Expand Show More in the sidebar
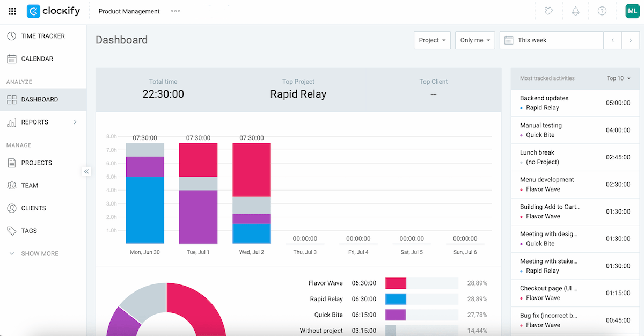Image resolution: width=644 pixels, height=336 pixels. tap(39, 253)
